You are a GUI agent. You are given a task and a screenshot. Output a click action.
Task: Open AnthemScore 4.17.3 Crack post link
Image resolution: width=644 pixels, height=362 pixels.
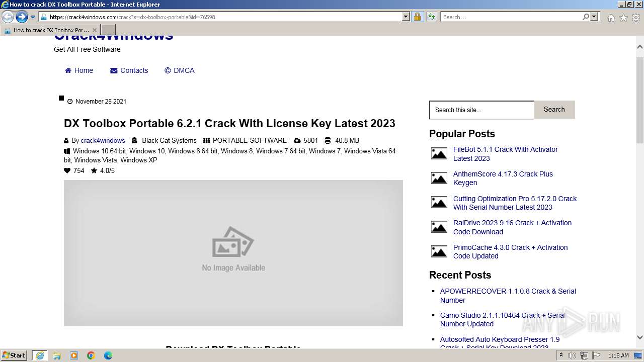503,178
